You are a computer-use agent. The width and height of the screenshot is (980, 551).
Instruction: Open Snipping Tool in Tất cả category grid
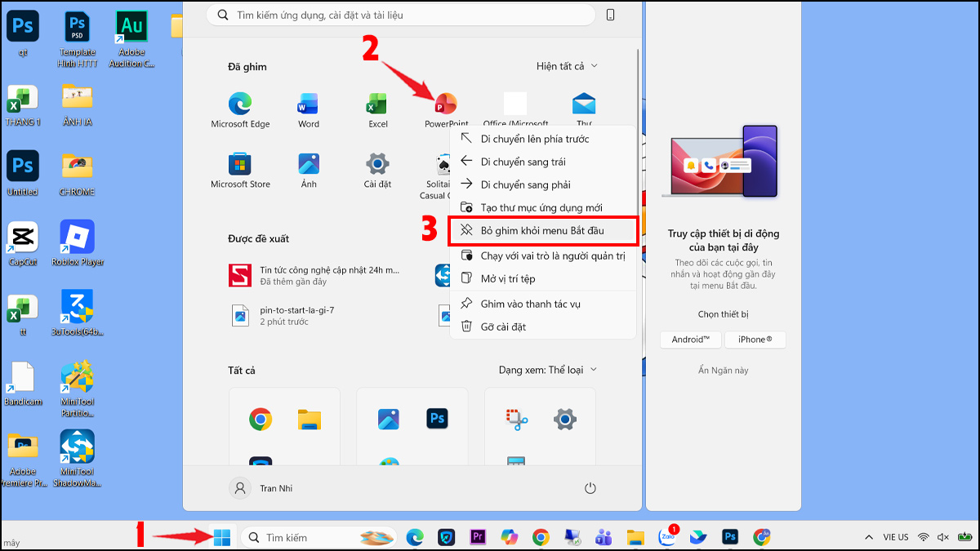(516, 420)
